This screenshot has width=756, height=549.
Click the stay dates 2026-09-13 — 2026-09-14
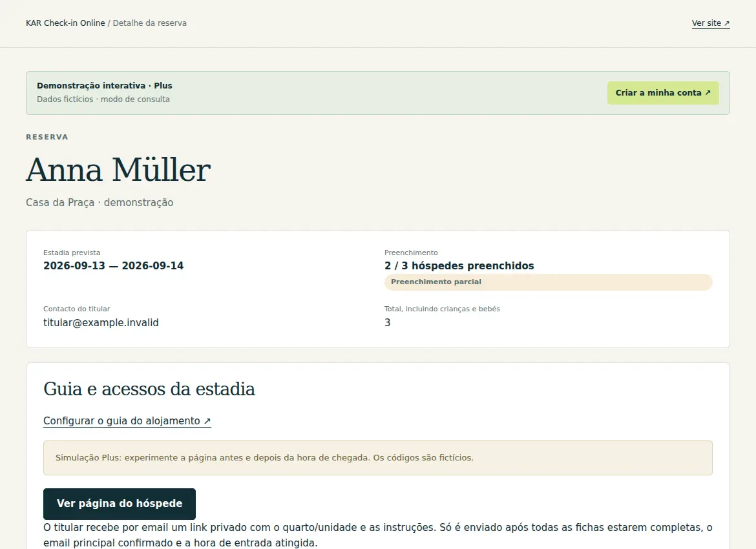(x=113, y=265)
